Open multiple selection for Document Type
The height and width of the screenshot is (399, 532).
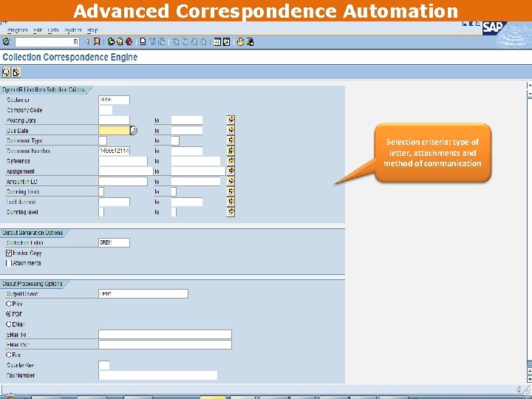[231, 140]
